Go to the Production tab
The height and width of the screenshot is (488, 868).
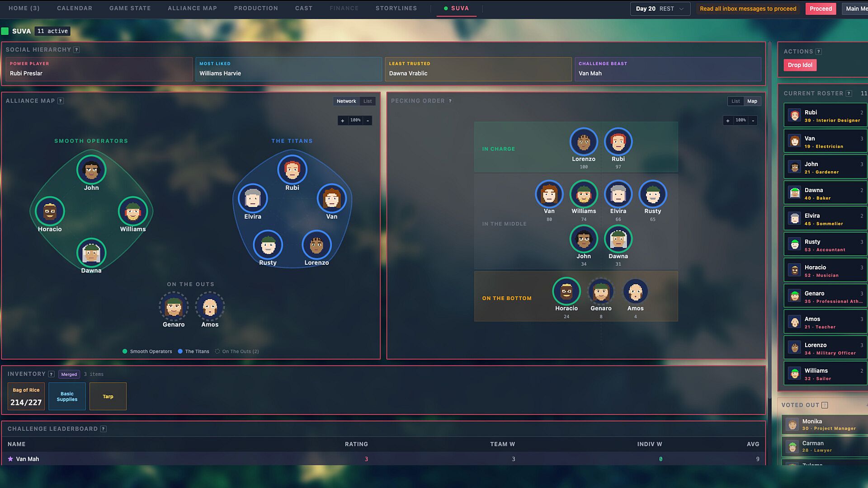[x=256, y=8]
